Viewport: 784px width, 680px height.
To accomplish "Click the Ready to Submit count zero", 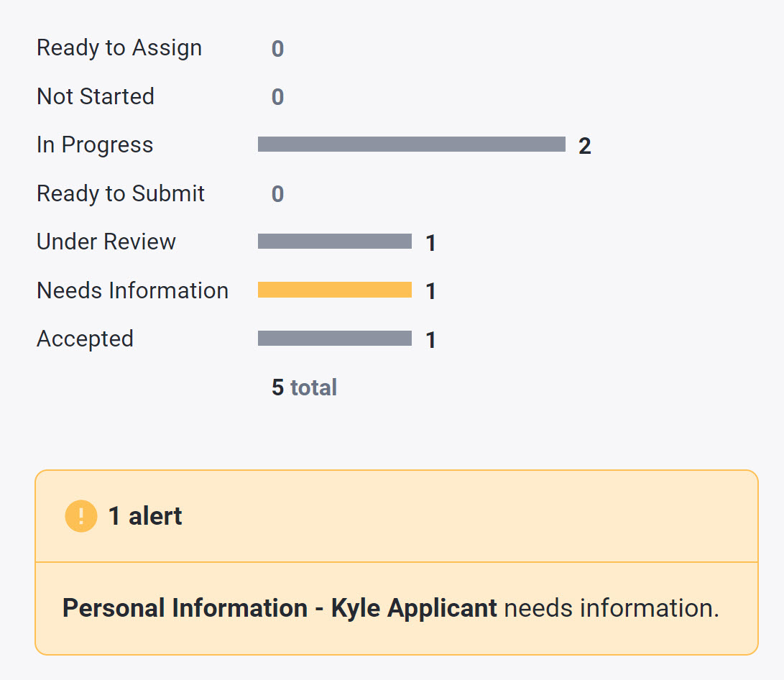I will coord(277,195).
